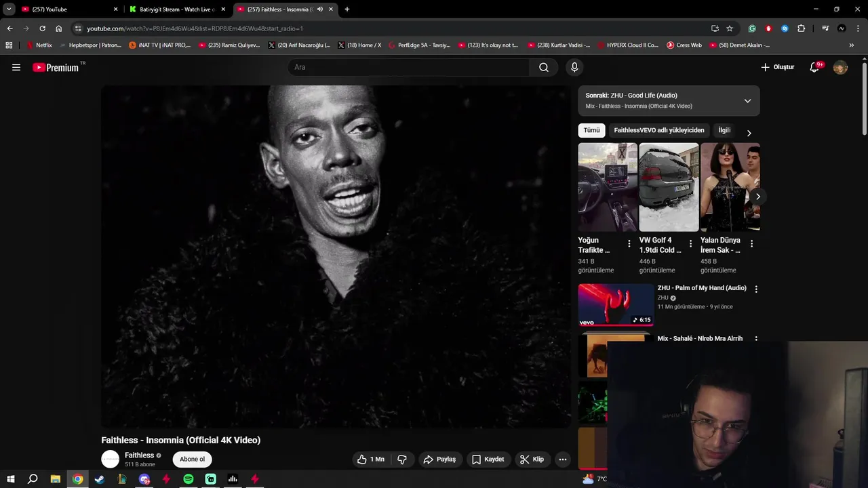The width and height of the screenshot is (868, 488).
Task: Open Windows Start menu
Action: click(x=11, y=479)
